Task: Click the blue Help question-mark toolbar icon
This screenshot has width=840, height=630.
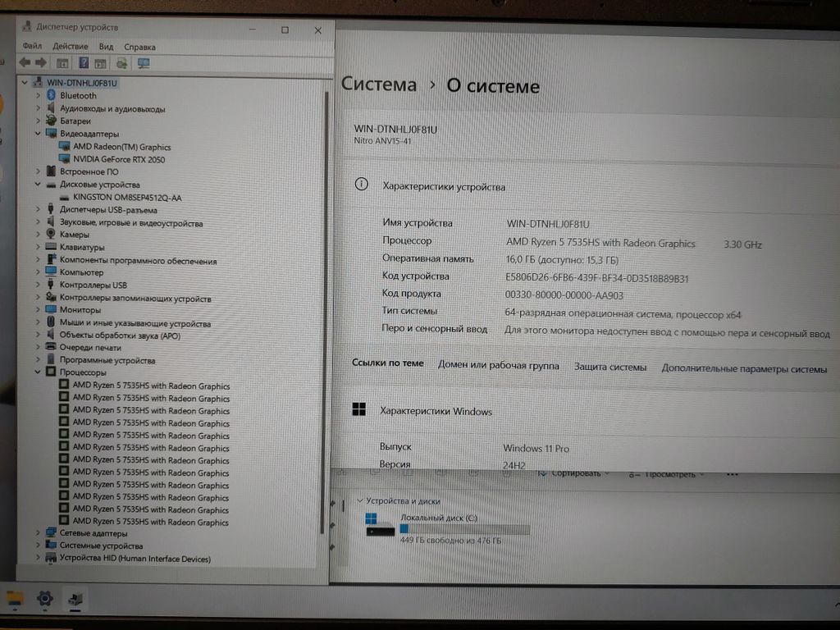Action: tap(84, 63)
